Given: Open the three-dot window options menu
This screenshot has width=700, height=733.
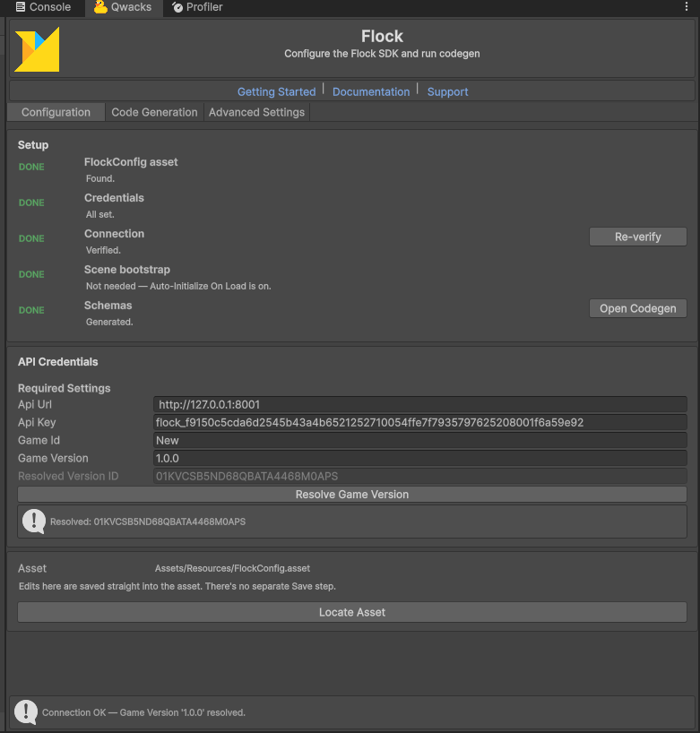Looking at the screenshot, I should pyautogui.click(x=686, y=6).
